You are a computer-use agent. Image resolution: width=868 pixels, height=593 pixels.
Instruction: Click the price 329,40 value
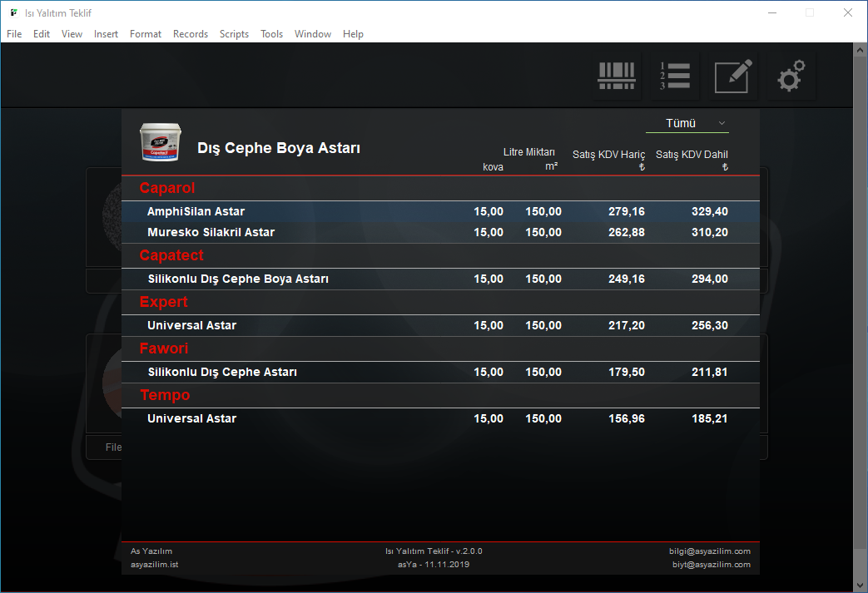pos(710,211)
